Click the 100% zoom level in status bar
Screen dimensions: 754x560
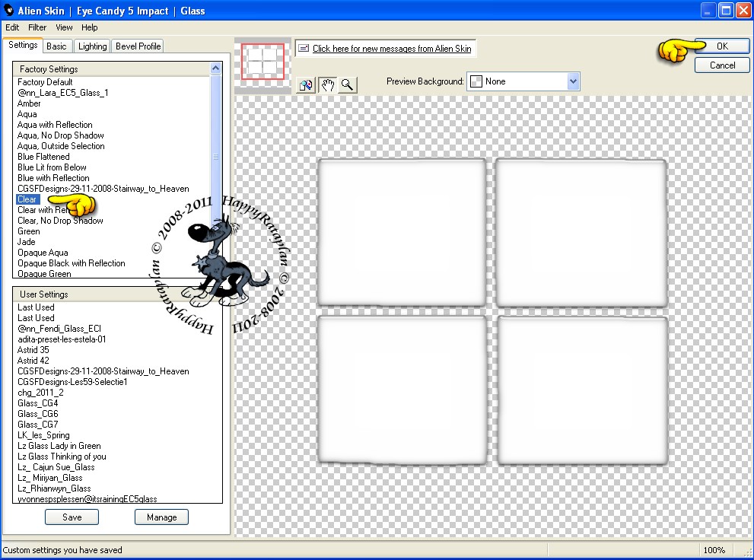714,550
